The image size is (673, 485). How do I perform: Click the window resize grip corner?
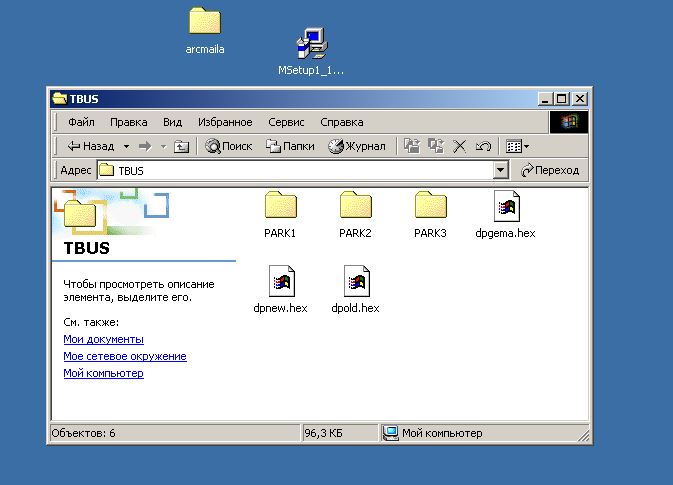point(584,435)
